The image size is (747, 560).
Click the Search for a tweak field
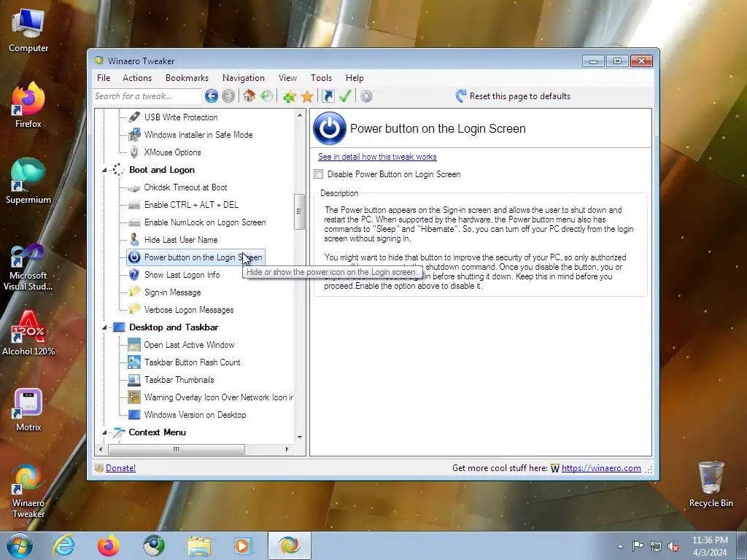(x=147, y=96)
